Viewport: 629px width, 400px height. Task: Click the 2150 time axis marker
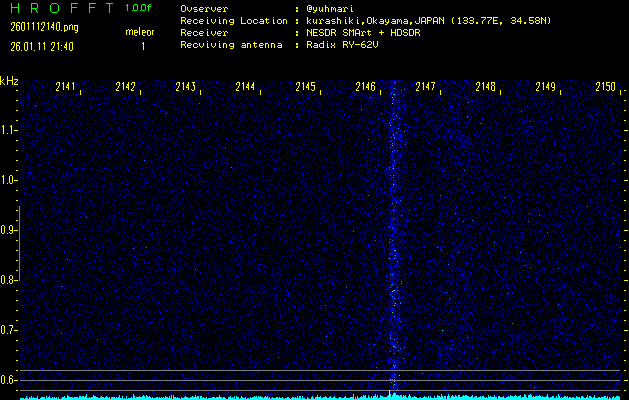(x=604, y=88)
